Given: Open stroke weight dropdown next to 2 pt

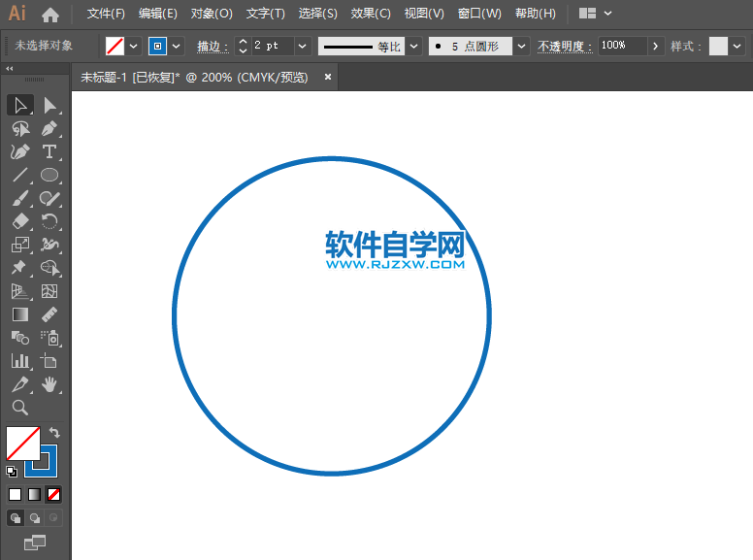Looking at the screenshot, I should pos(302,46).
